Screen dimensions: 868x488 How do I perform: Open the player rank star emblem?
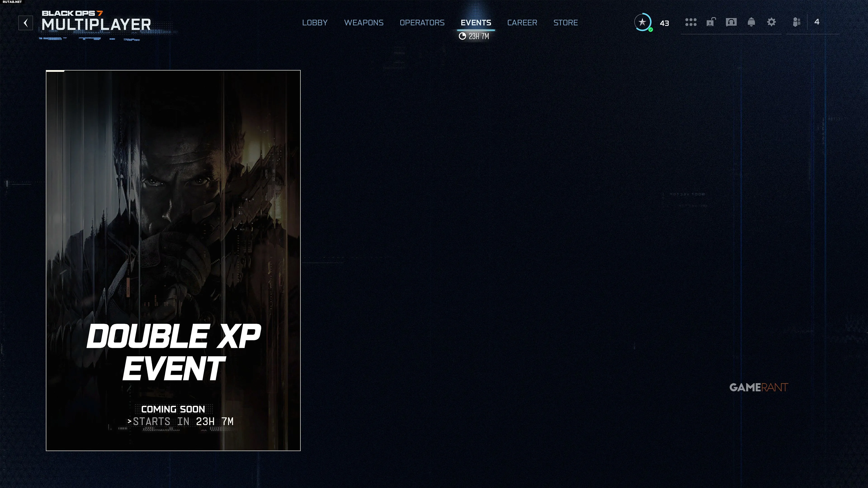[x=642, y=22]
